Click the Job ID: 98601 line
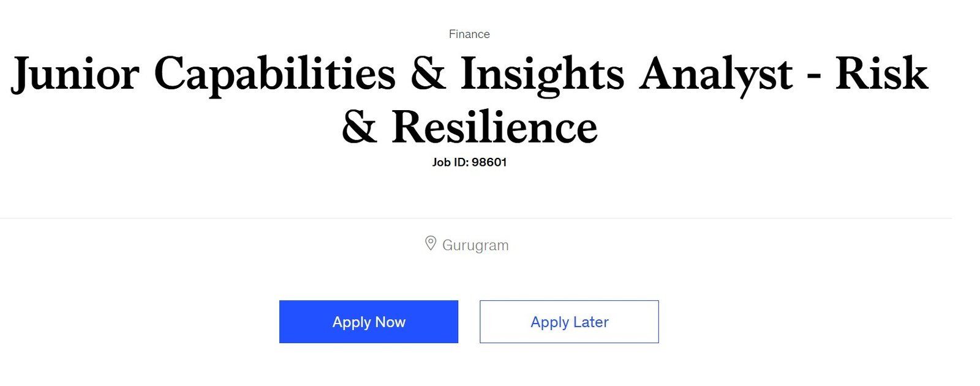980x386 pixels. pos(469,162)
